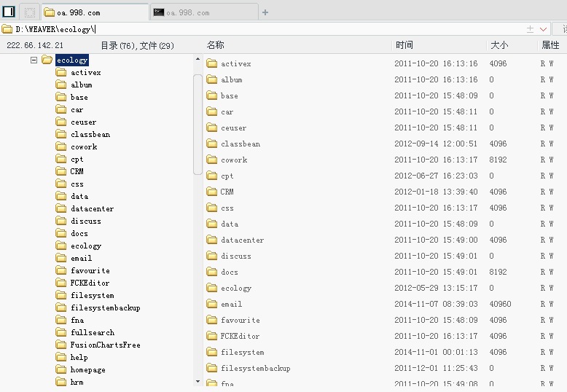
Task: Sort by the 大小 column header
Action: 499,45
